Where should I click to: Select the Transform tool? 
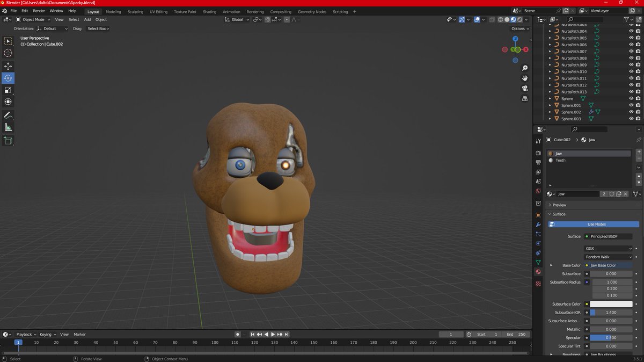coord(8,102)
